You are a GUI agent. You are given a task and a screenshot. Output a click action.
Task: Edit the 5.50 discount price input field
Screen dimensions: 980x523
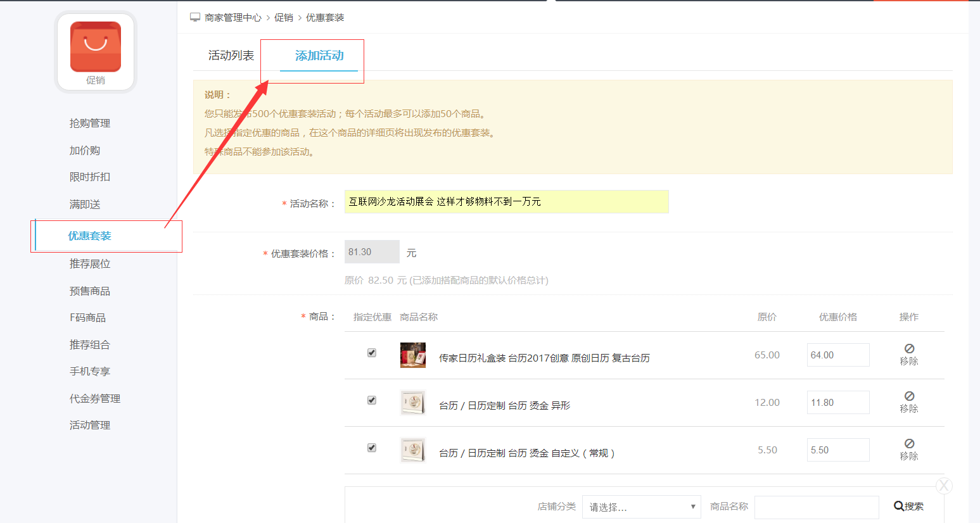point(838,450)
